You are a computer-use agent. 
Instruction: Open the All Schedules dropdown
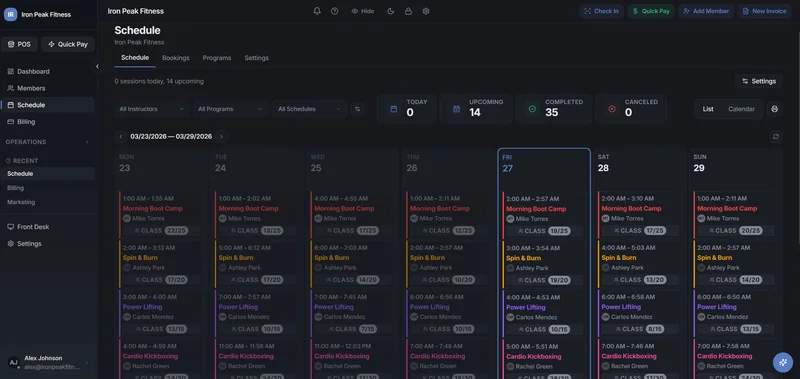(x=309, y=109)
